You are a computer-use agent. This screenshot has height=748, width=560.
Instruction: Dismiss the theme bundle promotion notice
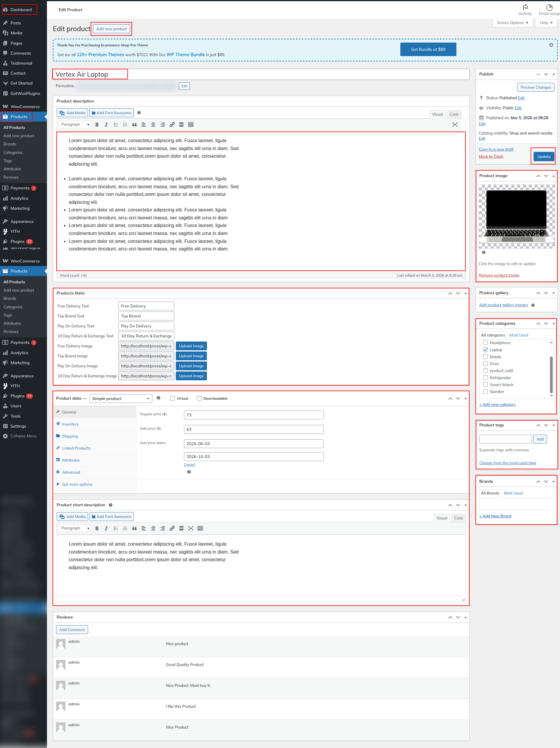[x=551, y=45]
